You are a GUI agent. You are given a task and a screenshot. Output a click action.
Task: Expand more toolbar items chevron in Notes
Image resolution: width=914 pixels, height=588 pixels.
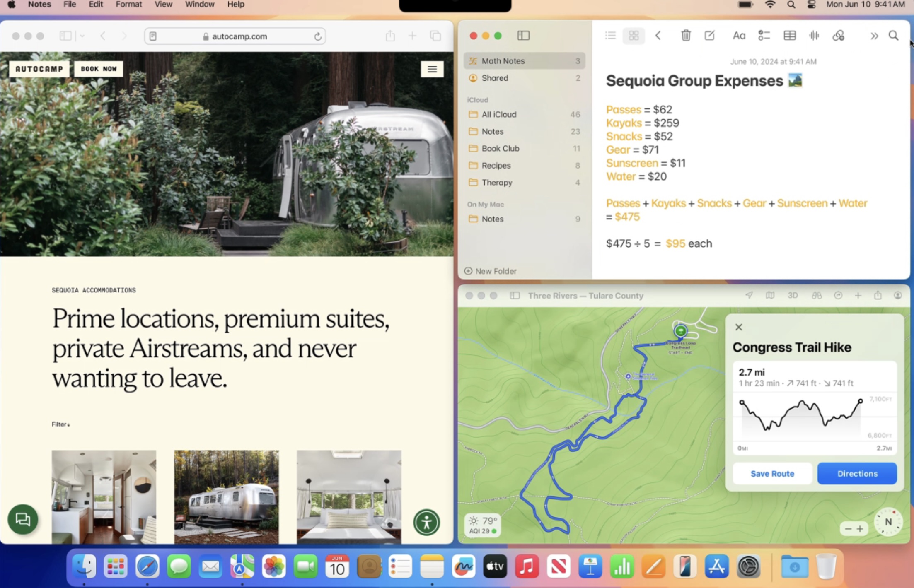coord(874,36)
